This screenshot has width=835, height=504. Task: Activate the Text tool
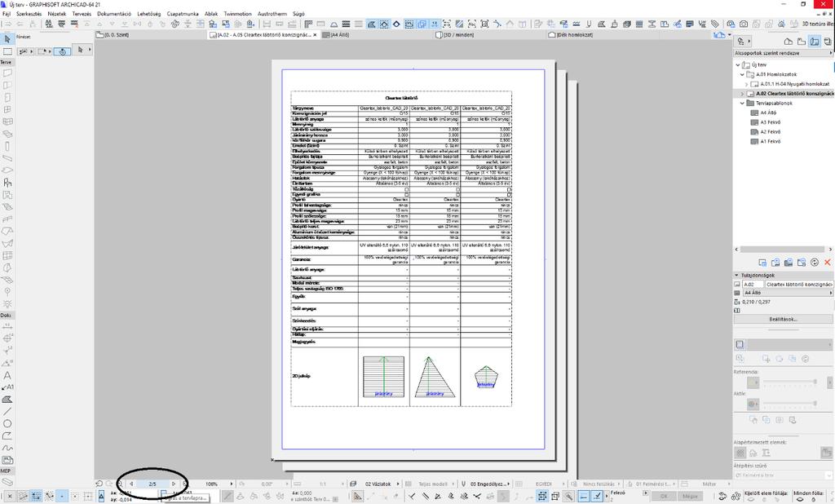pos(7,375)
